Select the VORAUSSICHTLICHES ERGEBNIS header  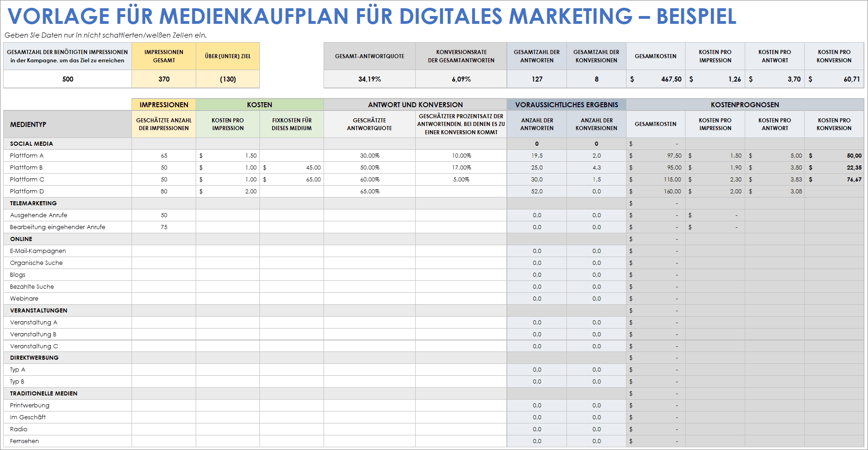click(566, 104)
